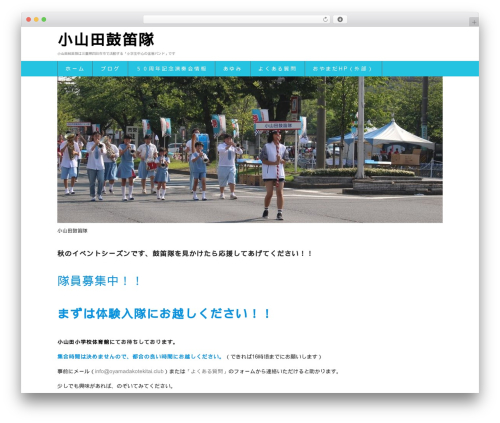This screenshot has height=423, width=500.
Task: Click the reload icon in address bar
Action: (x=325, y=19)
